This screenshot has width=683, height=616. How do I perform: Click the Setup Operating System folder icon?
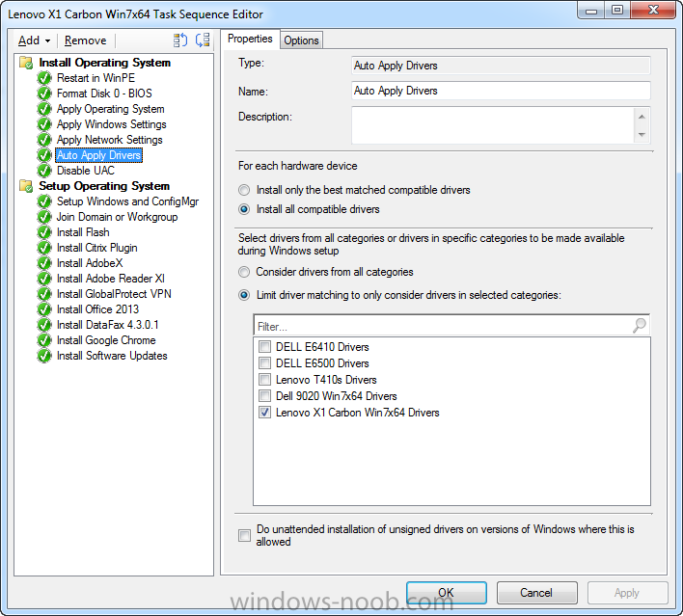pos(26,186)
